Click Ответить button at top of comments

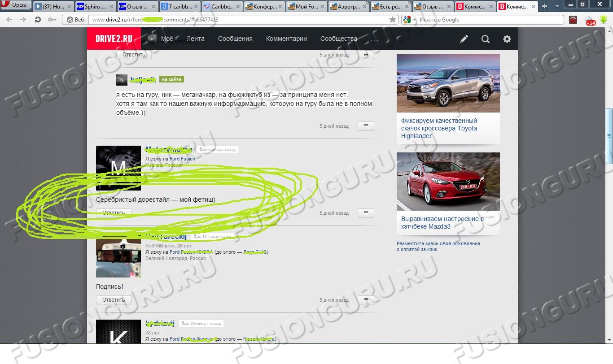[x=134, y=54]
